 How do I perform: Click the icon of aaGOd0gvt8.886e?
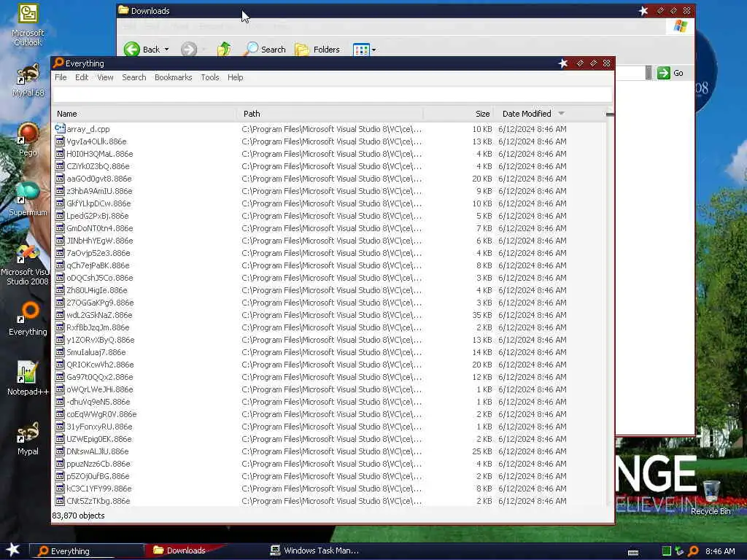click(x=60, y=179)
